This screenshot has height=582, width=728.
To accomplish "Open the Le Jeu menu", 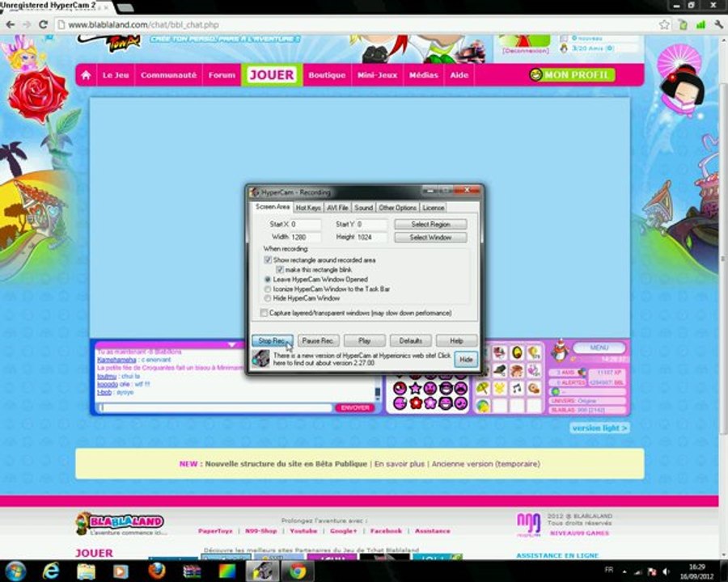I will (x=116, y=74).
